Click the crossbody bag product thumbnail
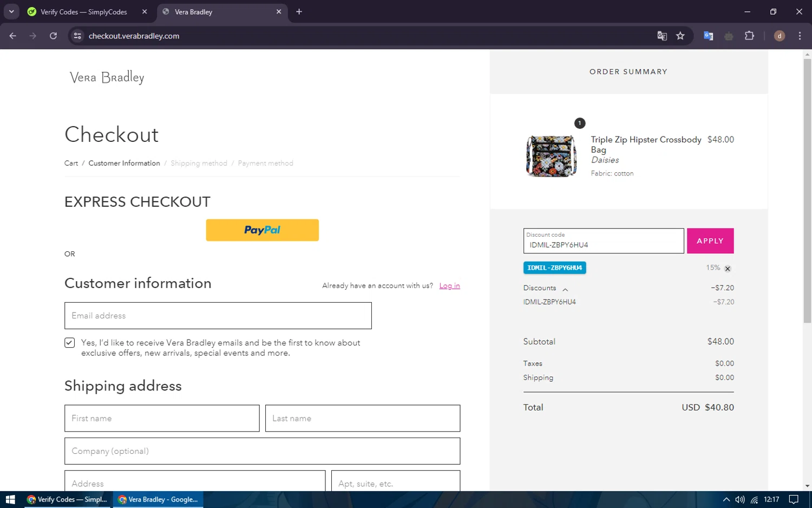 pyautogui.click(x=551, y=156)
